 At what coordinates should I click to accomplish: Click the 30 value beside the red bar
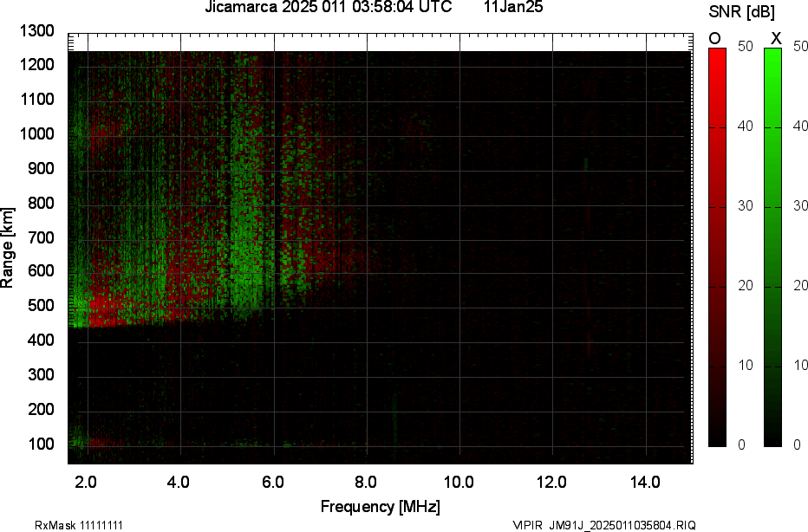point(746,206)
